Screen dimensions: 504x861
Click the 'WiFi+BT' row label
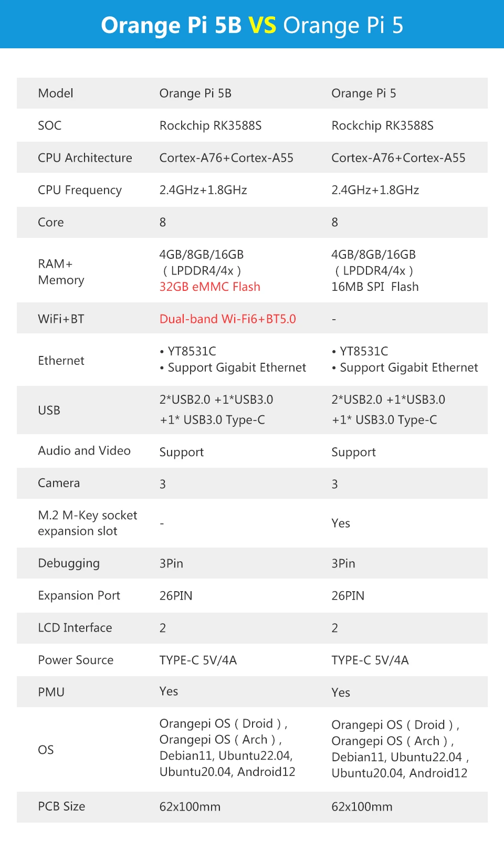[61, 319]
